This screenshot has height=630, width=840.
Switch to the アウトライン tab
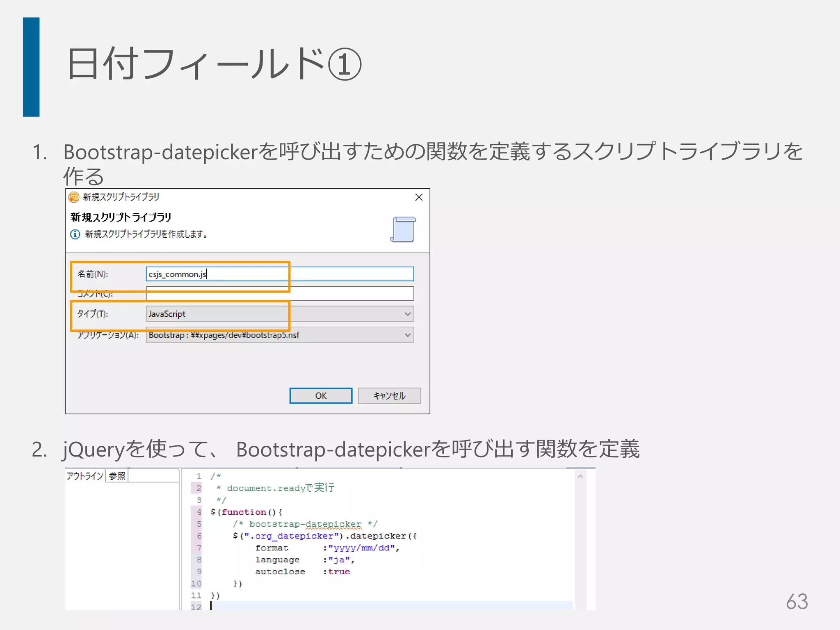coord(85,476)
